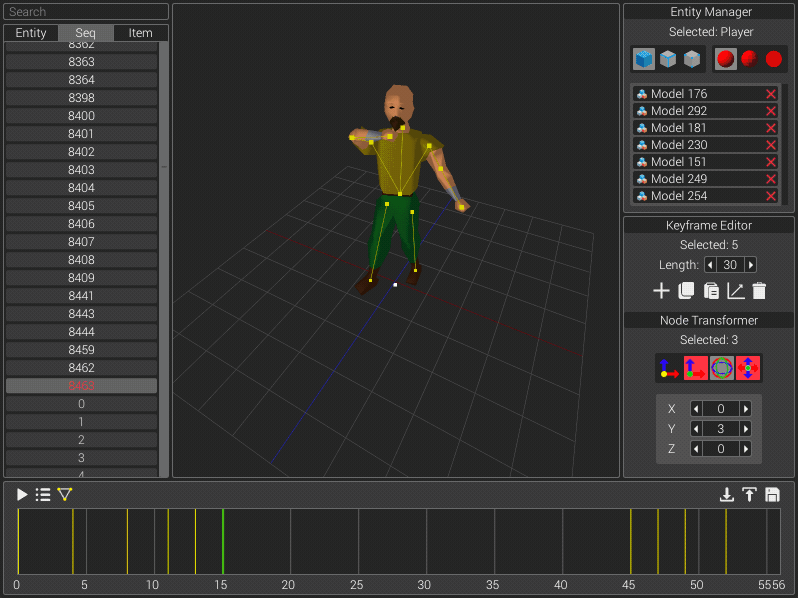The width and height of the screenshot is (798, 598).
Task: Click the Model 230 model icon
Action: (642, 145)
